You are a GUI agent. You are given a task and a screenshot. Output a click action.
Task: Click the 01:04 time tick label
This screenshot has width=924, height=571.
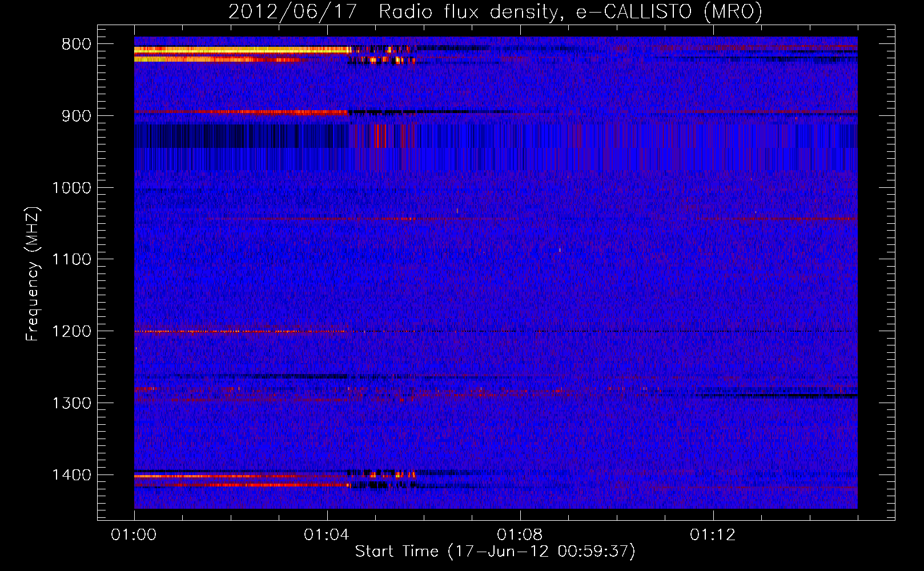coord(327,535)
